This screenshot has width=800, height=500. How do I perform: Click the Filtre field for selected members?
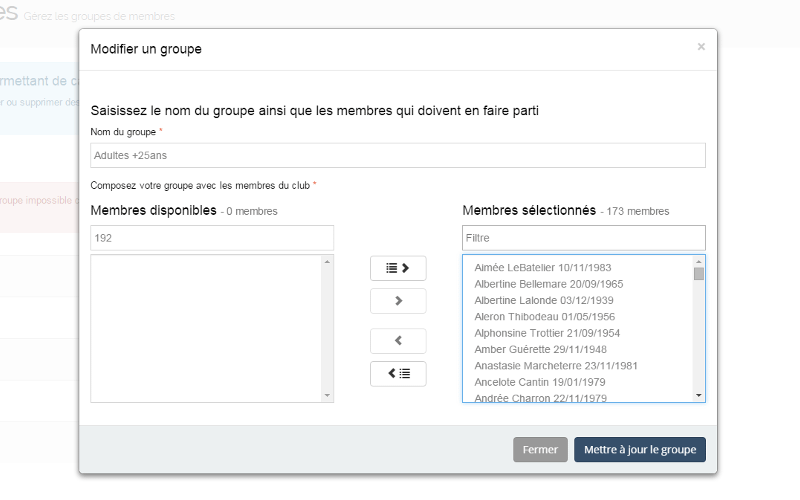point(584,238)
